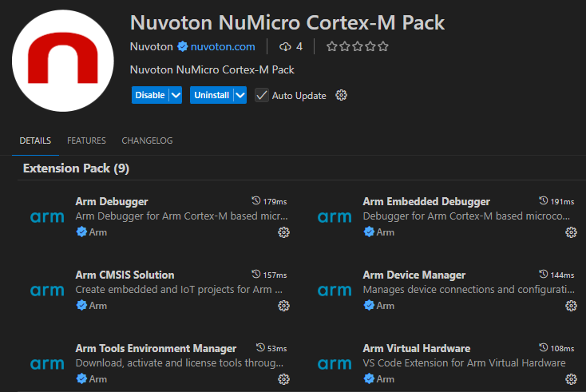The width and height of the screenshot is (586, 392).
Task: Click verified badge under Arm Debugger
Action: click(81, 232)
